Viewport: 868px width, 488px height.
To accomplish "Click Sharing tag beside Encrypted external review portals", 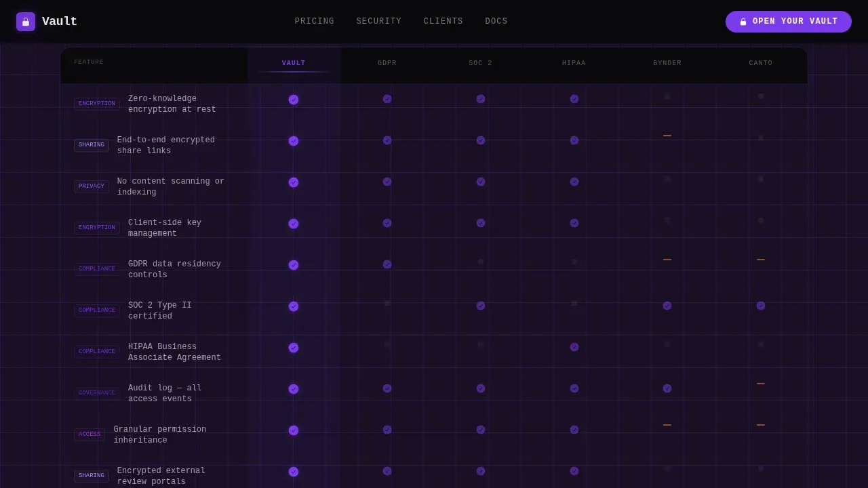I will pos(92,476).
